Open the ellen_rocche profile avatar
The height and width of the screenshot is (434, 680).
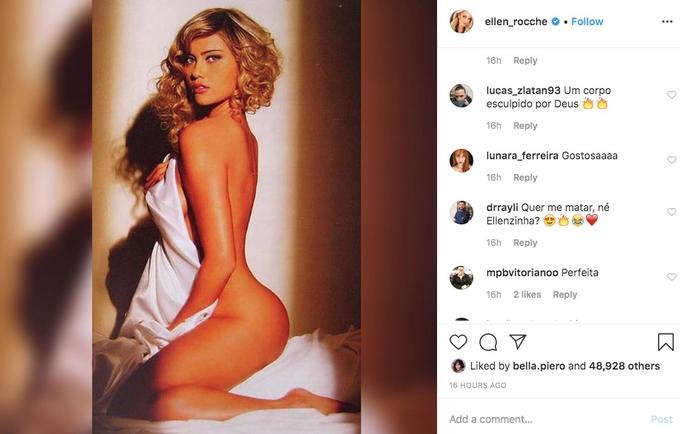(461, 21)
